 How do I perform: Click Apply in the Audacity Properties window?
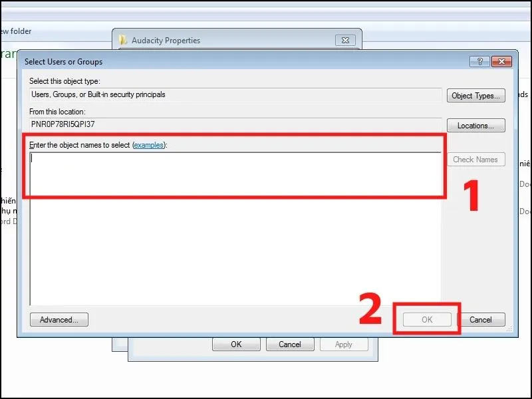coord(344,344)
